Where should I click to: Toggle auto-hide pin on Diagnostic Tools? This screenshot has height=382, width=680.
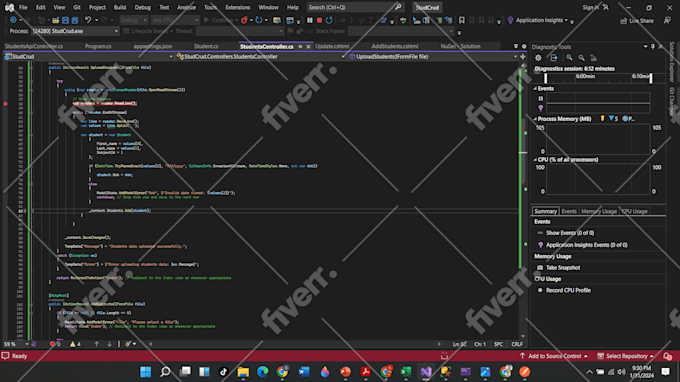tap(653, 46)
